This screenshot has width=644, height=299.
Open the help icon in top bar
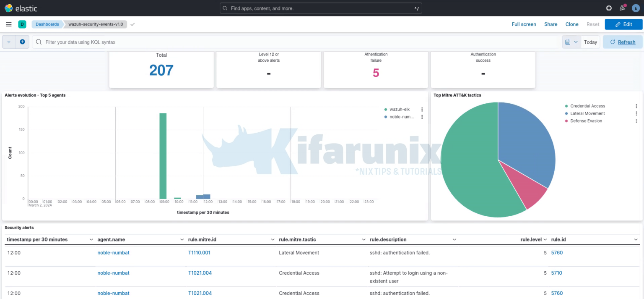(609, 8)
